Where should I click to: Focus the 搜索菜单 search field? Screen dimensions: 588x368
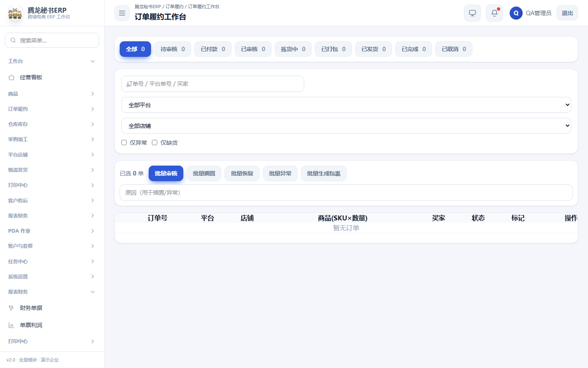(52, 40)
